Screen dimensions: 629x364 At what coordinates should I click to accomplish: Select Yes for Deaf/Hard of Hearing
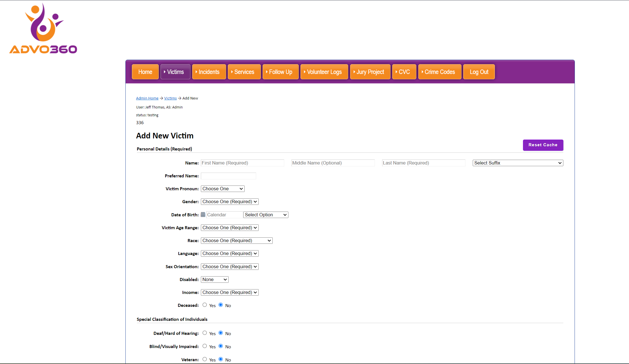point(205,333)
